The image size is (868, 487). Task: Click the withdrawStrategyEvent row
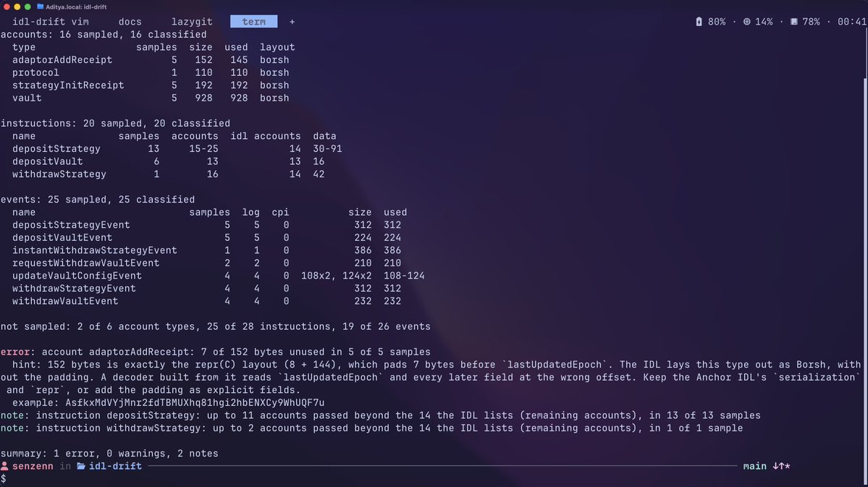206,289
